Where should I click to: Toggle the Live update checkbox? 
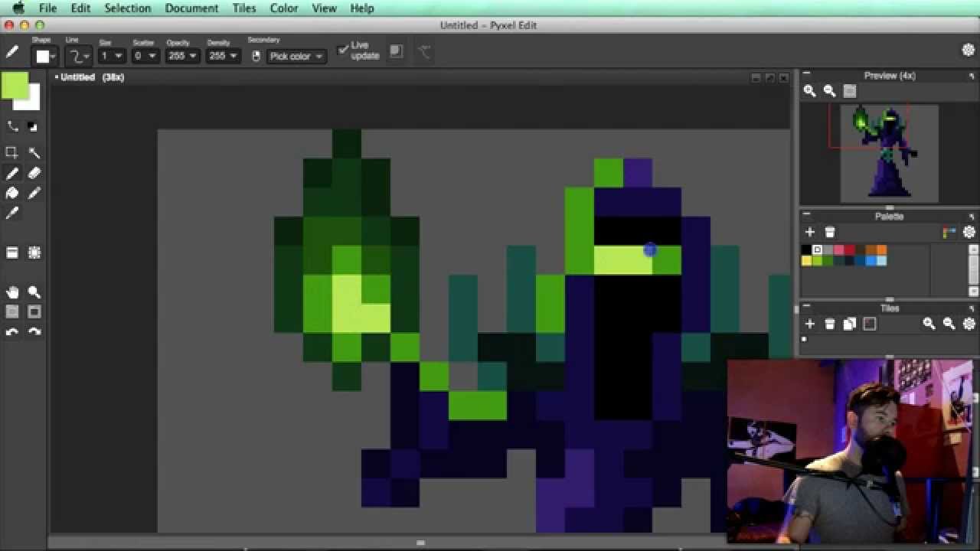click(x=343, y=50)
